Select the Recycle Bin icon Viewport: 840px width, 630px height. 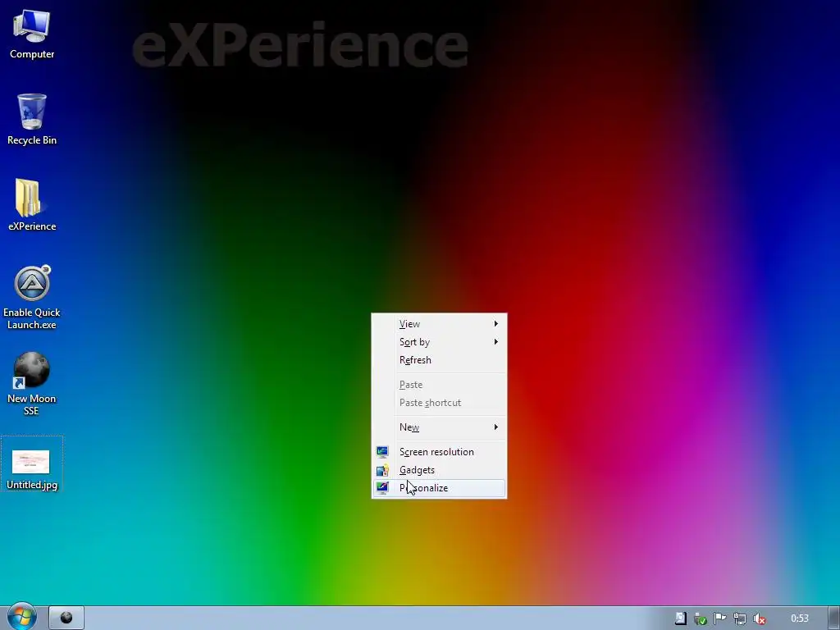pyautogui.click(x=32, y=120)
